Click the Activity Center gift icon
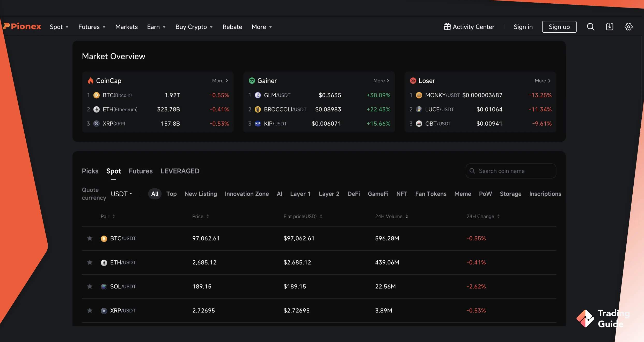This screenshot has height=342, width=644. (447, 27)
